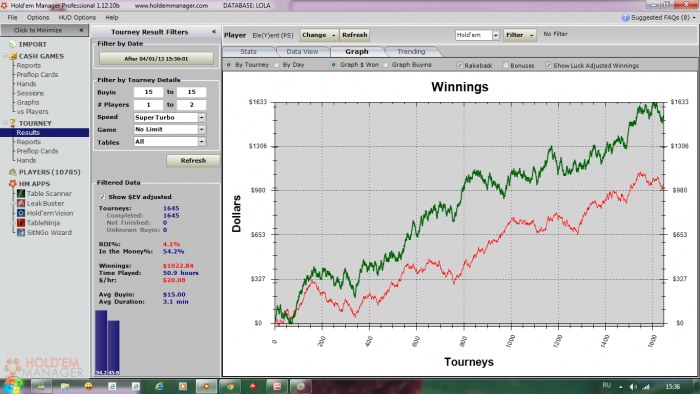Open the yellow smiley taskbar icon
The height and width of the screenshot is (394, 700).
(88, 386)
